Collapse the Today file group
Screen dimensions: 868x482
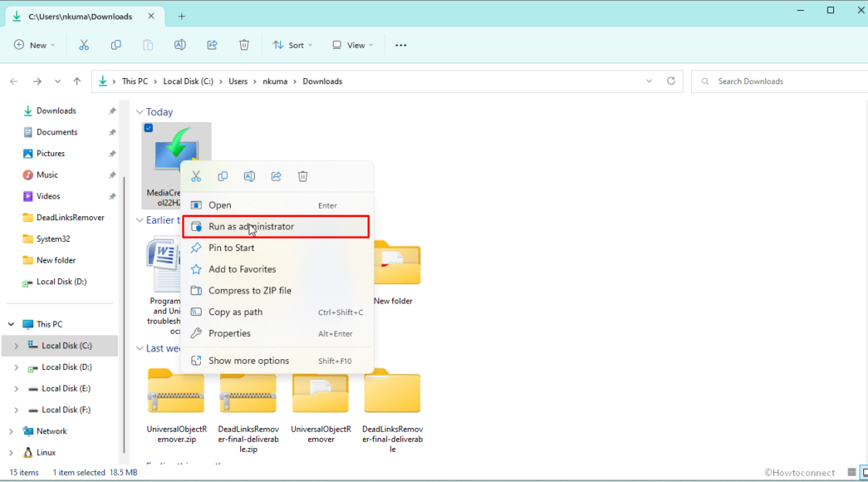click(139, 112)
